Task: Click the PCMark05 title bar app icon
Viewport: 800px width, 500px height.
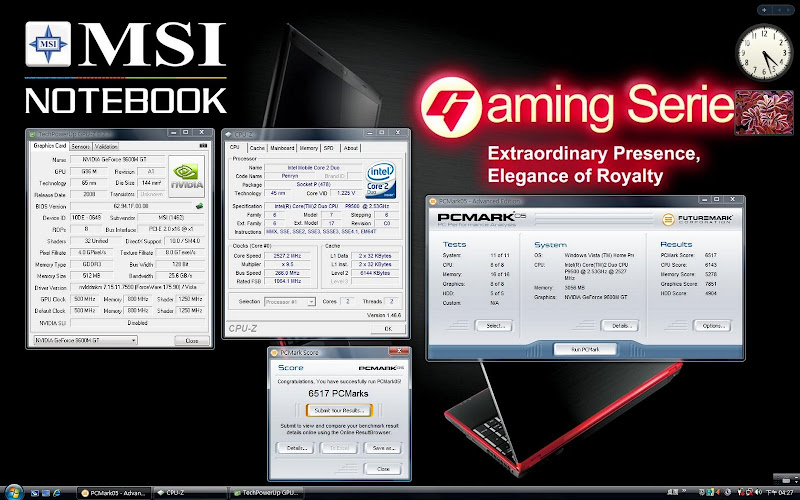Action: [x=433, y=201]
